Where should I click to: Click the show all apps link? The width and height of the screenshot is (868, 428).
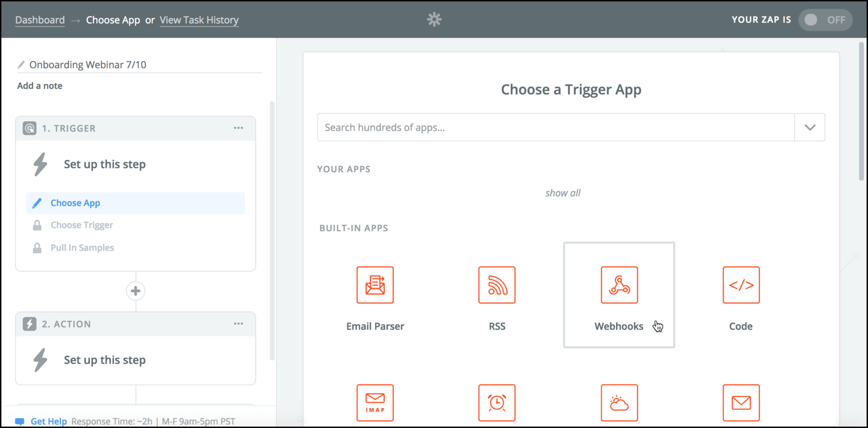[563, 193]
